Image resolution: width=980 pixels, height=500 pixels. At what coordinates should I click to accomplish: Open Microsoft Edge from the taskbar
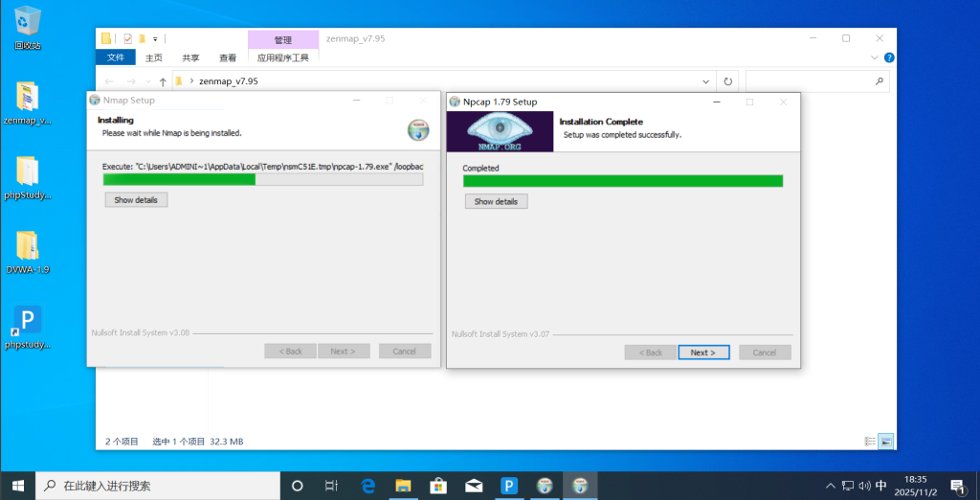[x=367, y=486]
